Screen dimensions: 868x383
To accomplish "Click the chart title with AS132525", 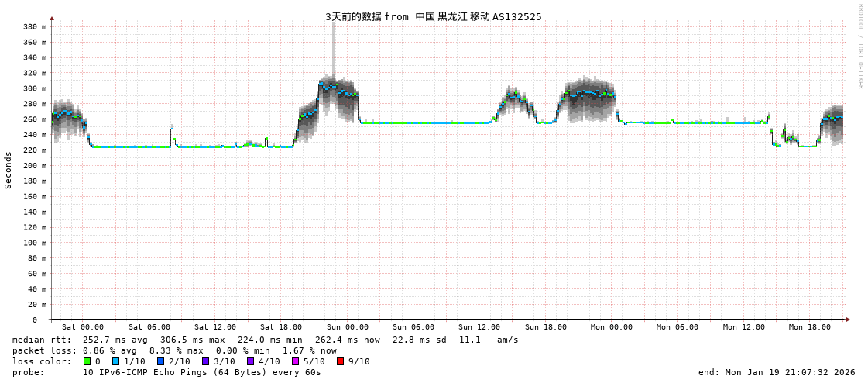I will (x=433, y=16).
